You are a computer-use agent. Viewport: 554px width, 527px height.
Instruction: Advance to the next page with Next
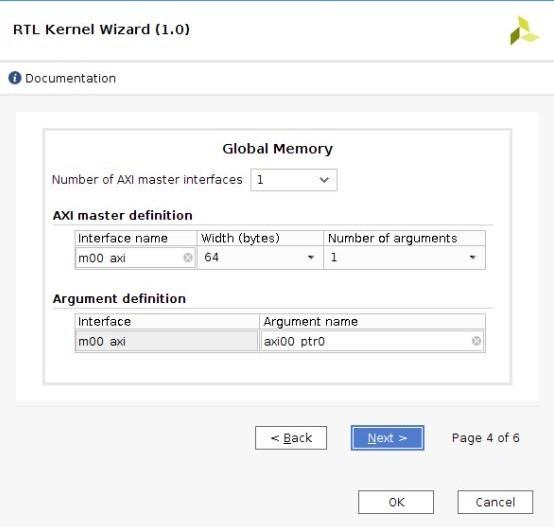tap(387, 438)
